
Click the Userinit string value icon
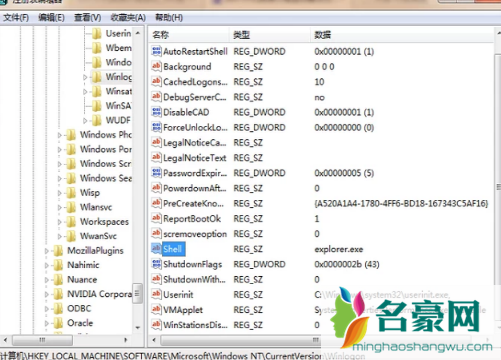point(156,294)
